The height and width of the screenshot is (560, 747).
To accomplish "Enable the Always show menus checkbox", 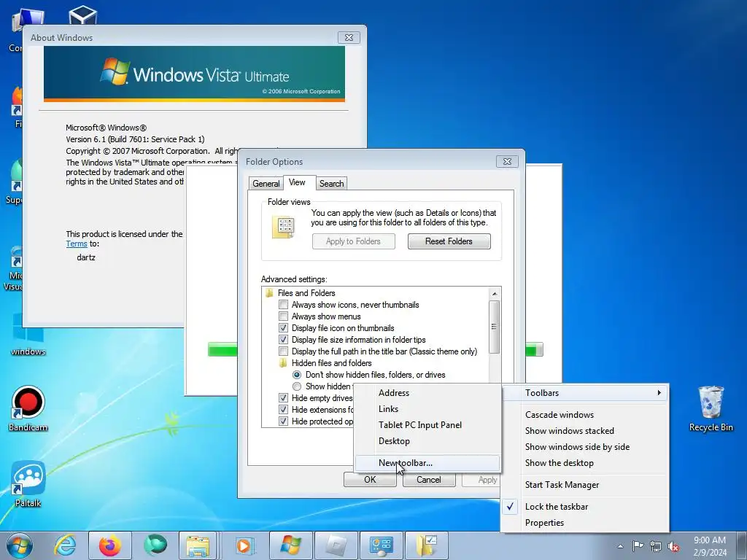I will pyautogui.click(x=284, y=316).
